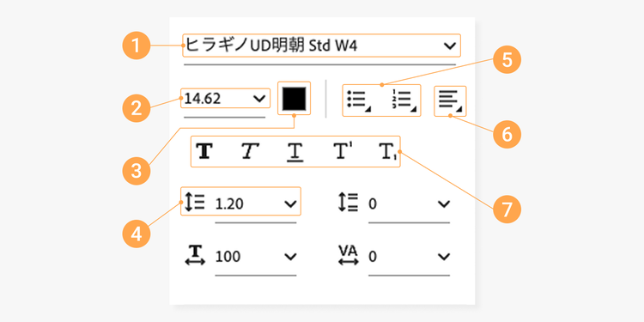Click the line spacing icon beside 1.20
Screen dimensions: 644x322
coord(195,202)
